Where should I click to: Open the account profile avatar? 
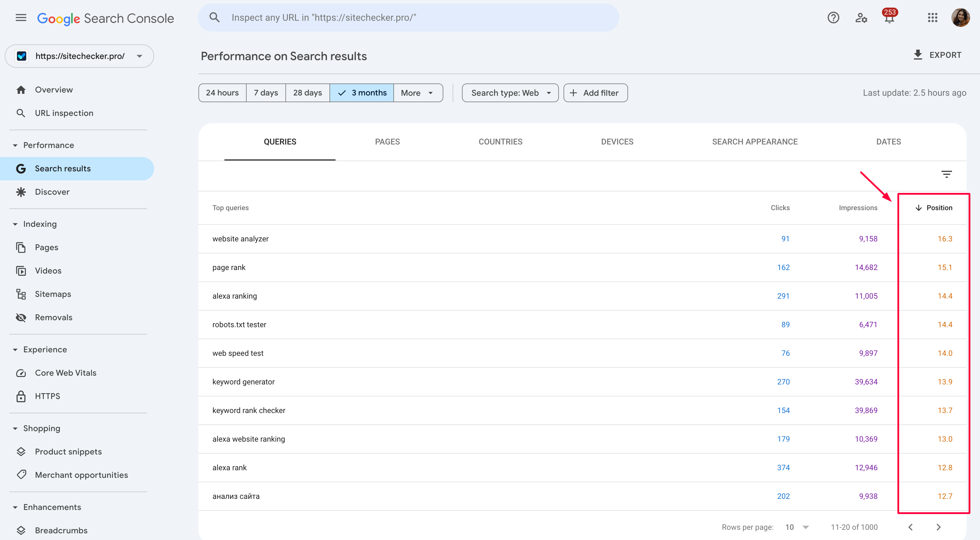pyautogui.click(x=960, y=18)
